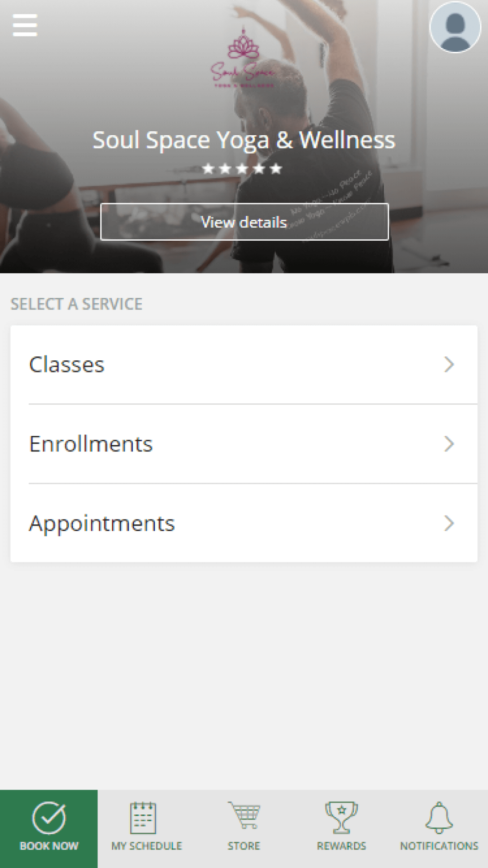Image resolution: width=488 pixels, height=868 pixels.
Task: Open the hamburger menu
Action: pyautogui.click(x=25, y=25)
